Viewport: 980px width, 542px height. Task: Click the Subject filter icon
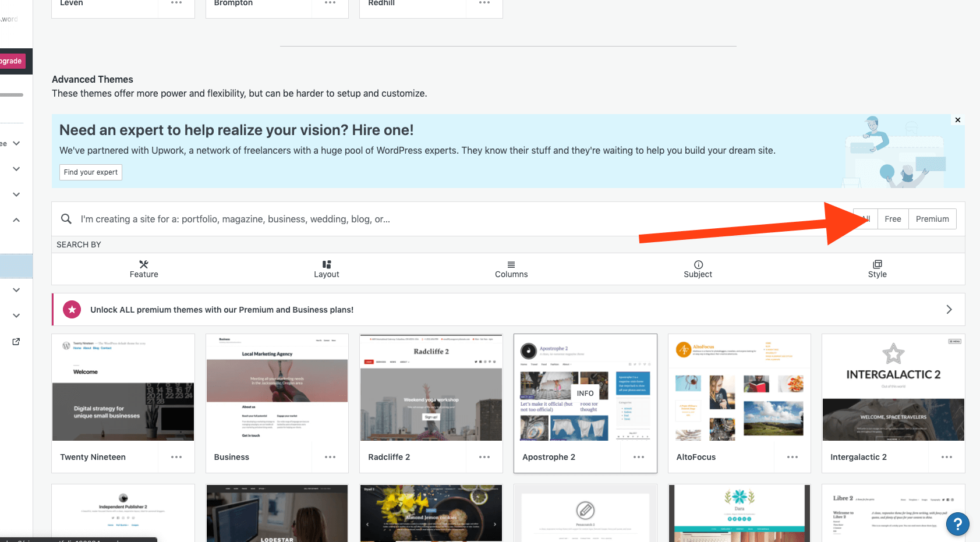[698, 264]
